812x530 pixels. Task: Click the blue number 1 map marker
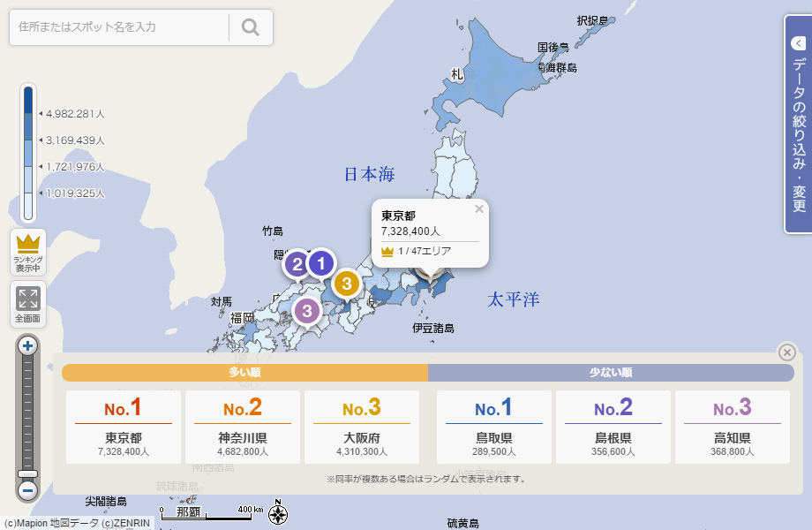tap(321, 262)
